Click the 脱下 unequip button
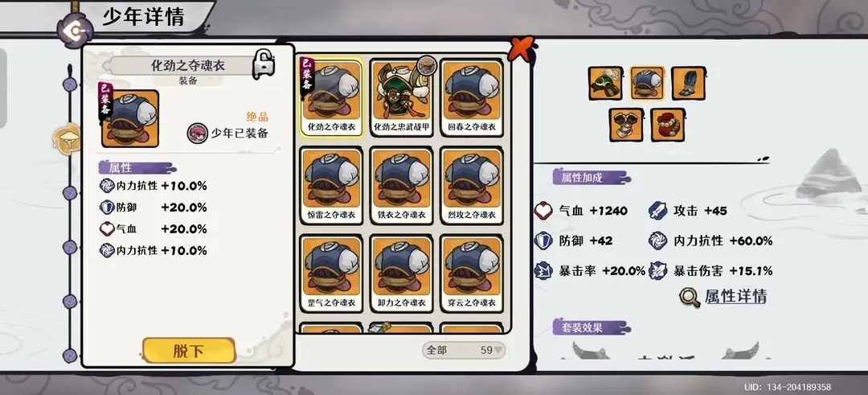Screen dimensions: 868x395 189,351
